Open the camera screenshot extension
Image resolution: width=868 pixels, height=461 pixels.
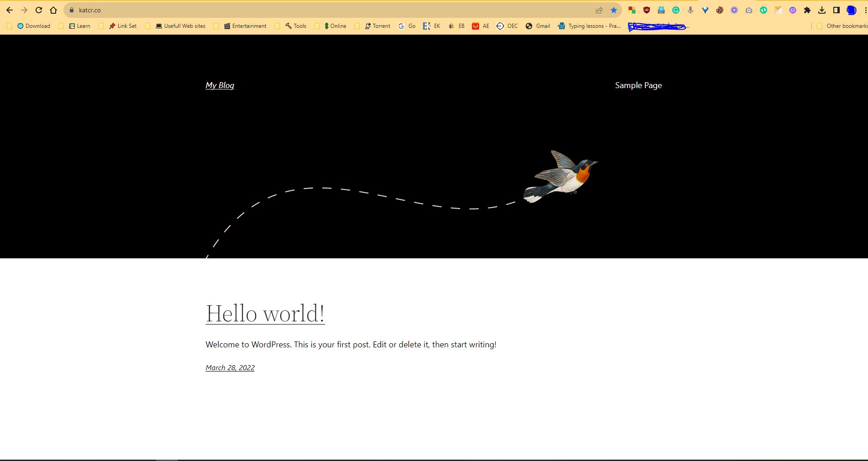click(749, 10)
